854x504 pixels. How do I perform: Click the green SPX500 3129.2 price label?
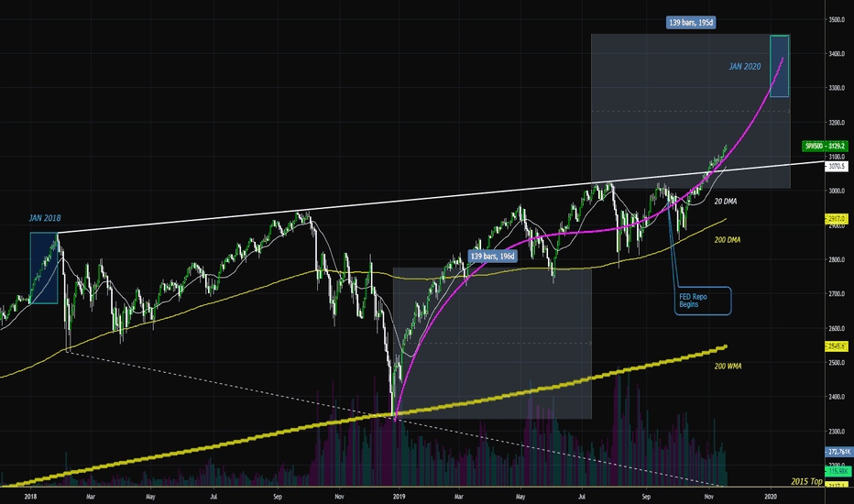point(825,146)
